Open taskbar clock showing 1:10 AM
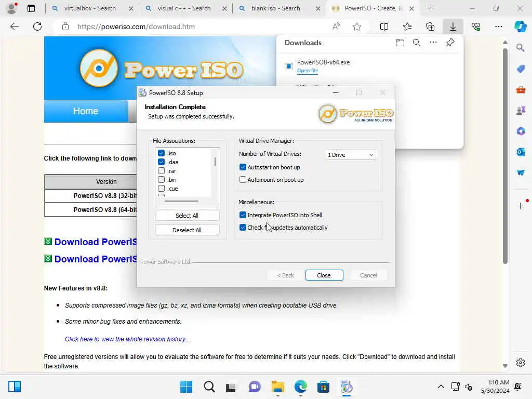The width and height of the screenshot is (532, 399). (x=495, y=387)
